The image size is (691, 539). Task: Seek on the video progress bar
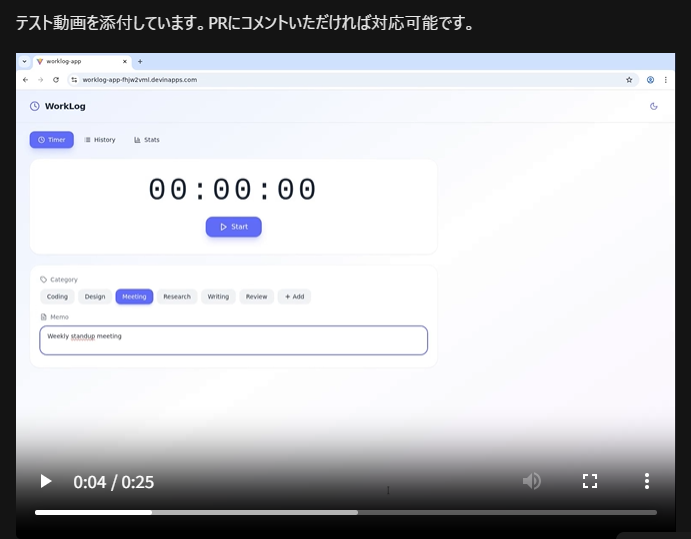pyautogui.click(x=346, y=513)
